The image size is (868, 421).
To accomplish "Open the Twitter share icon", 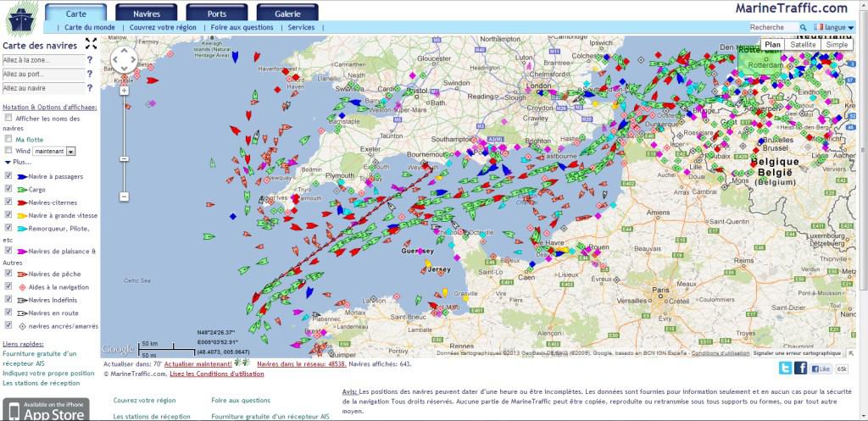I will (x=785, y=368).
